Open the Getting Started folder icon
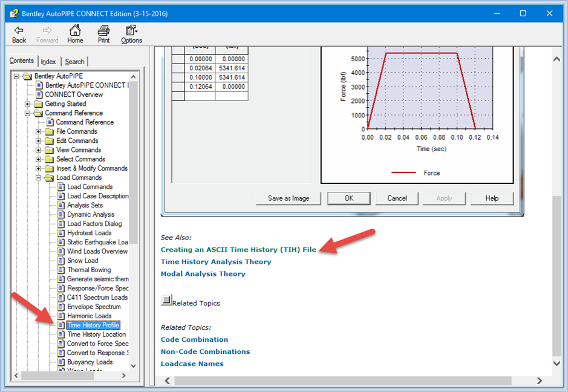This screenshot has width=568, height=392. click(38, 104)
